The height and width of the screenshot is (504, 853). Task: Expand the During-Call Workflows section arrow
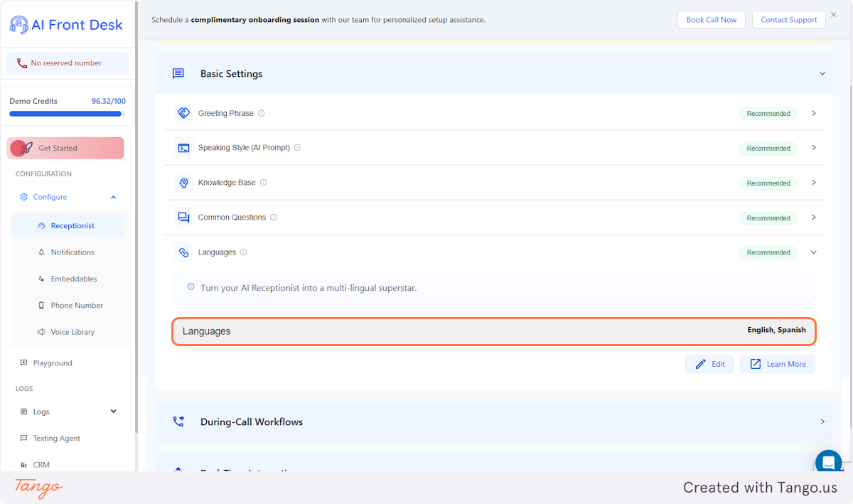tap(822, 422)
